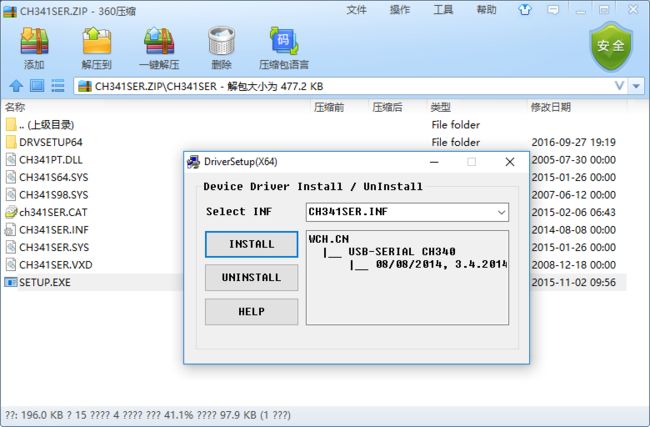
Task: Click the WCH.CN tree root entry
Action: [x=329, y=239]
